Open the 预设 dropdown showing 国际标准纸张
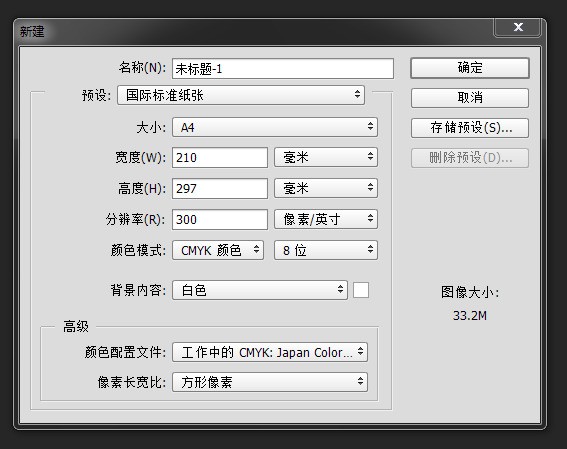The height and width of the screenshot is (449, 567). 241,95
